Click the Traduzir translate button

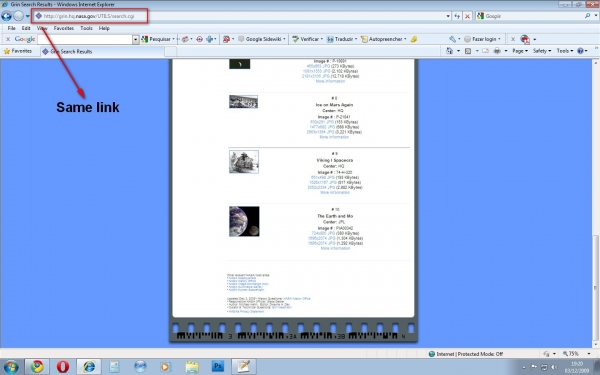click(x=342, y=39)
